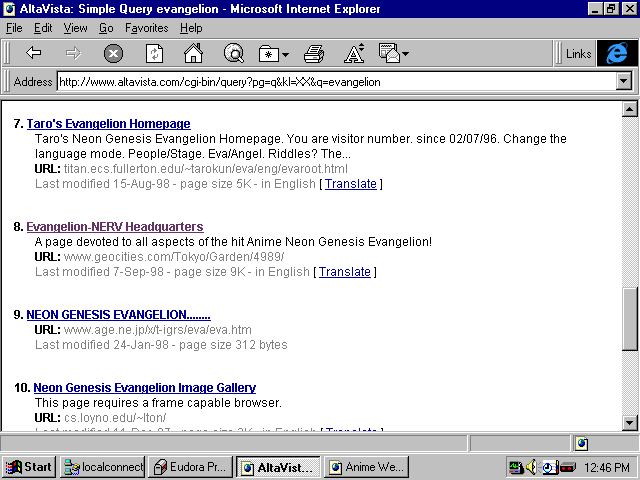Click the Favorites folder toolbar icon

click(270, 54)
